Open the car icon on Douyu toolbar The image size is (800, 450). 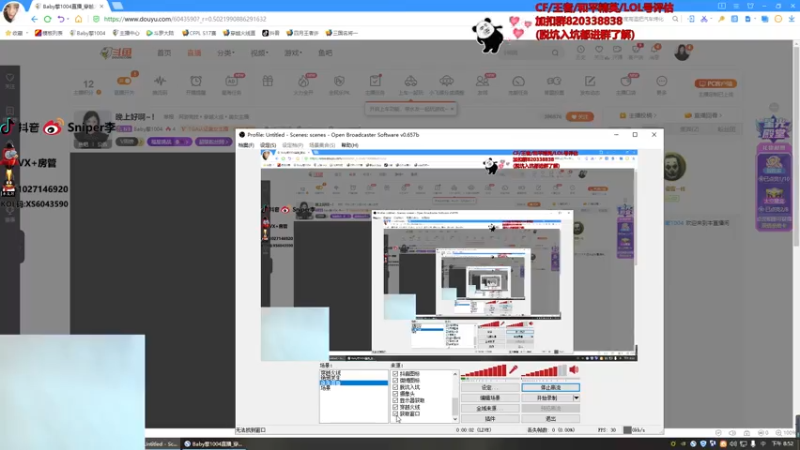(411, 81)
